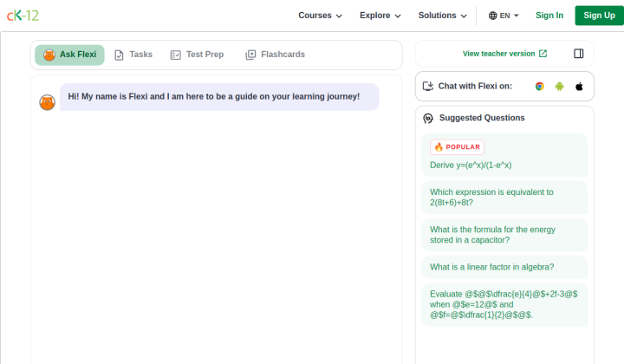Switch to the Tasks tab
Image resolution: width=624 pixels, height=364 pixels.
coord(133,55)
